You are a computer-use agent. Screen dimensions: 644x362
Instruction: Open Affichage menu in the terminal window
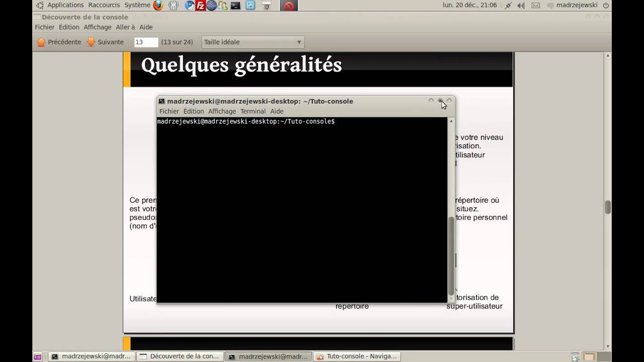pos(222,112)
